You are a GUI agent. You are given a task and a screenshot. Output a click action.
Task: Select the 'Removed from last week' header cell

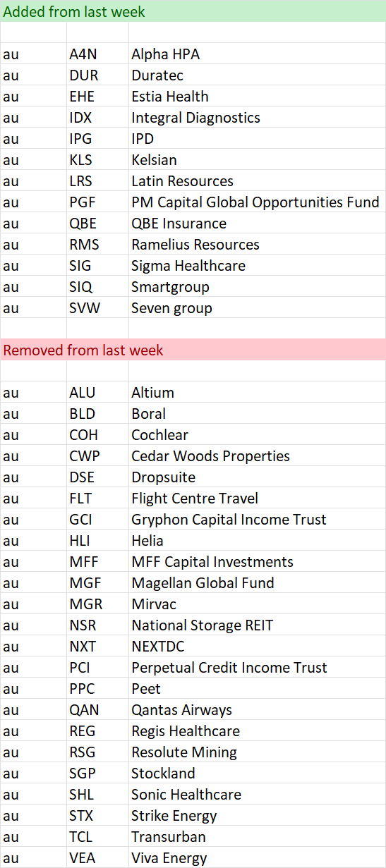(x=193, y=350)
